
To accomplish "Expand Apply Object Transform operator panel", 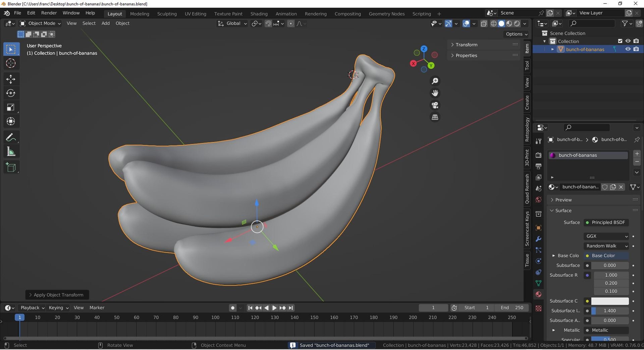I will point(57,295).
